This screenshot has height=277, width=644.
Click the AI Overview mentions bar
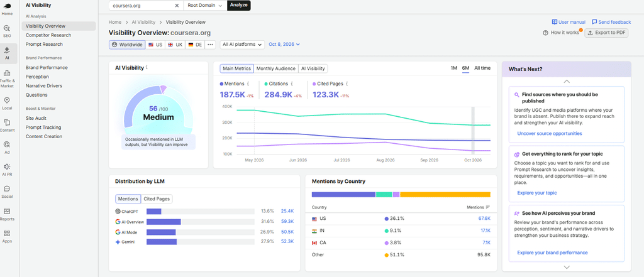point(164,222)
